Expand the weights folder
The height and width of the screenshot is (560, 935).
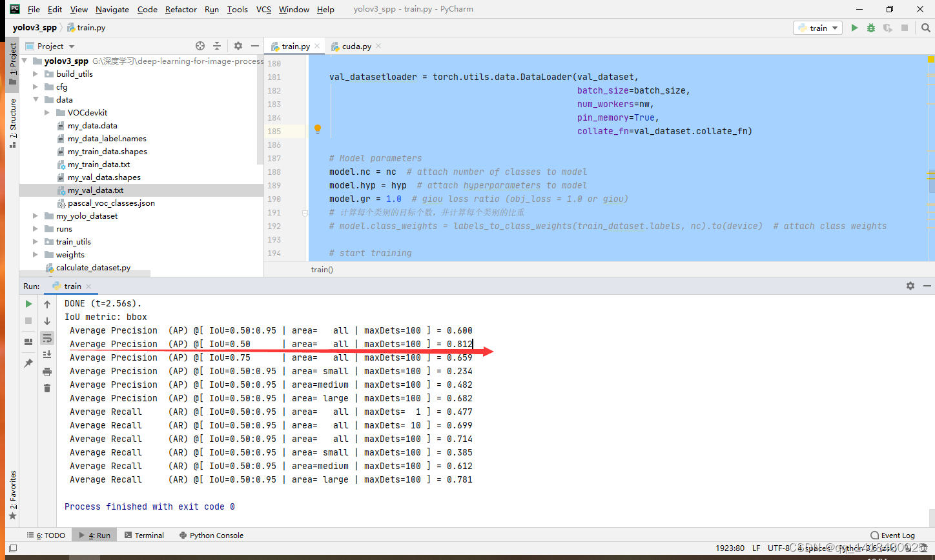36,254
